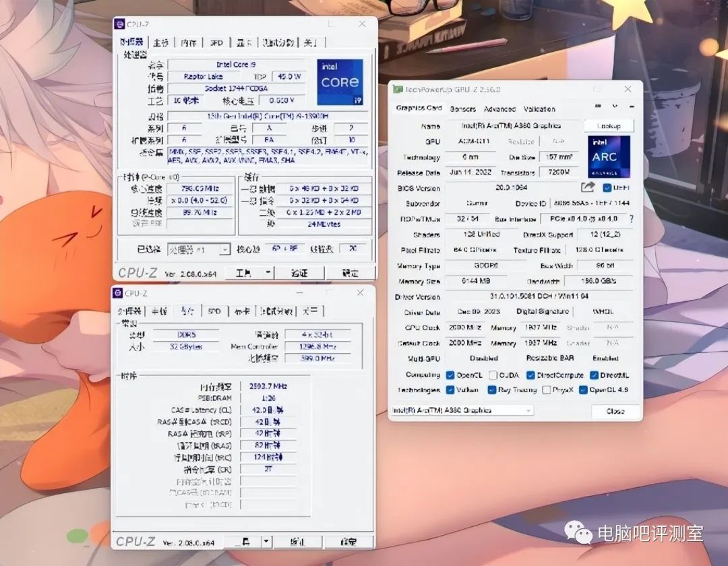Screen dimensions: 728x566
Task: Click the Release Date value Jun 14, 2022
Action: (471, 172)
